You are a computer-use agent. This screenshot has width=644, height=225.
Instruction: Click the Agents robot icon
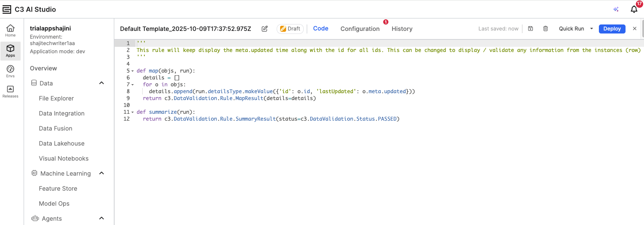(x=35, y=218)
